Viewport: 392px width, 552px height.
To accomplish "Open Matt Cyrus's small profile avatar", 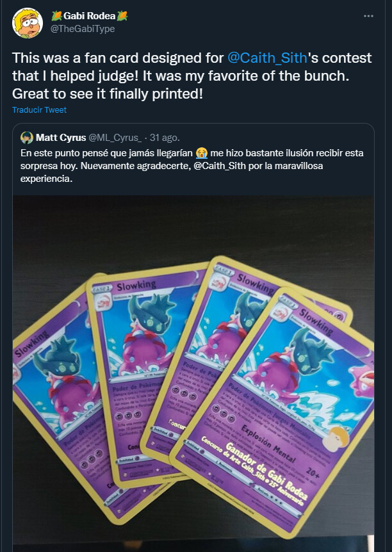I will click(x=27, y=137).
